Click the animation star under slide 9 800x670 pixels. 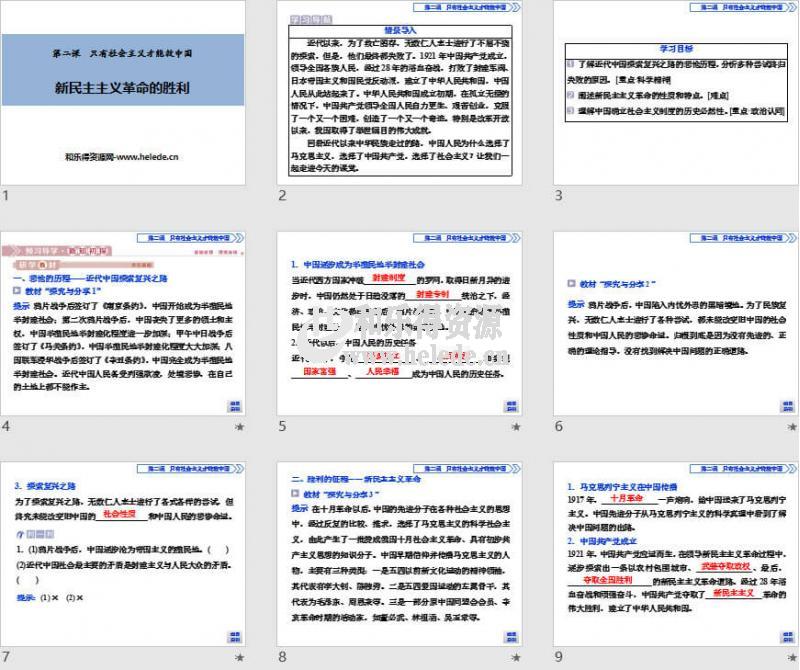(x=792, y=657)
